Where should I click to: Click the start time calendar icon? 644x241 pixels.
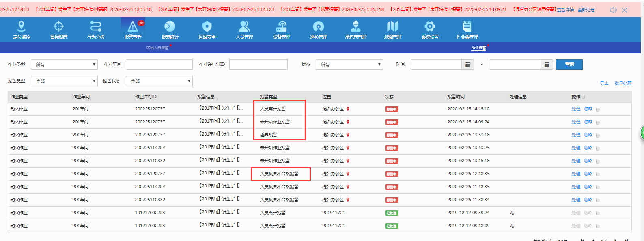point(467,65)
